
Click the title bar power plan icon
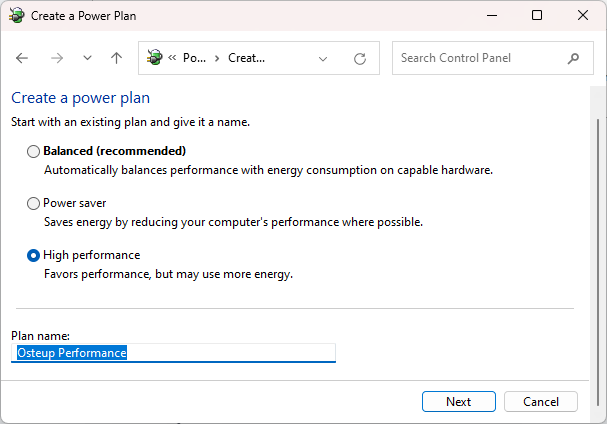[15, 15]
